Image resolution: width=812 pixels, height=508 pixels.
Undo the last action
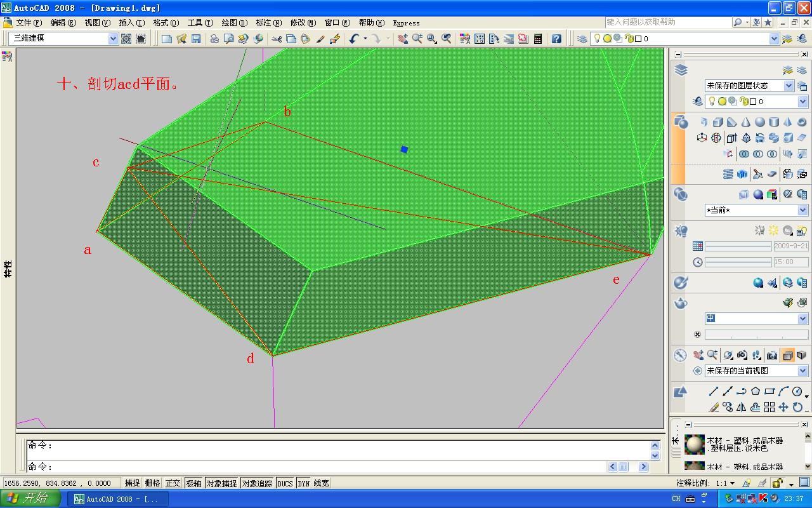coord(354,39)
